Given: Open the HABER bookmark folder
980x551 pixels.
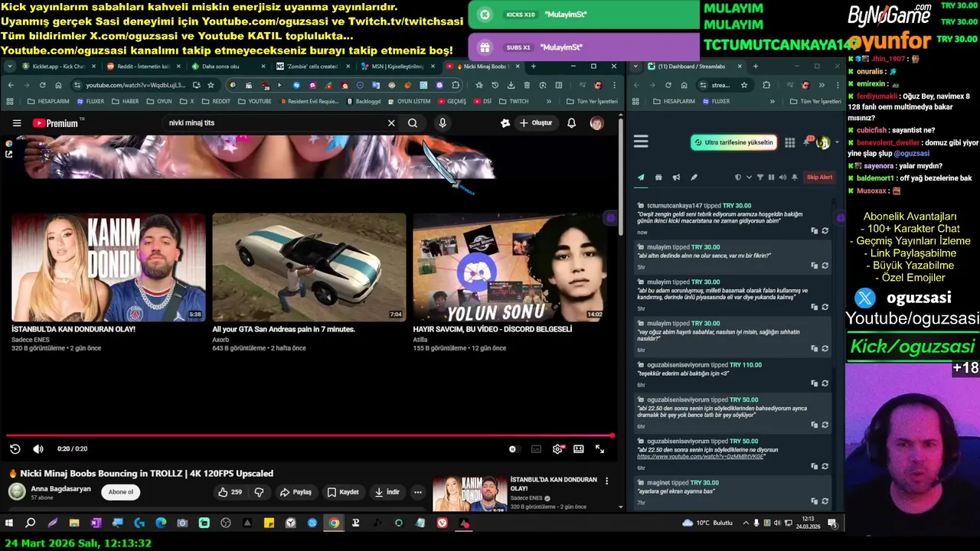Looking at the screenshot, I should (125, 101).
